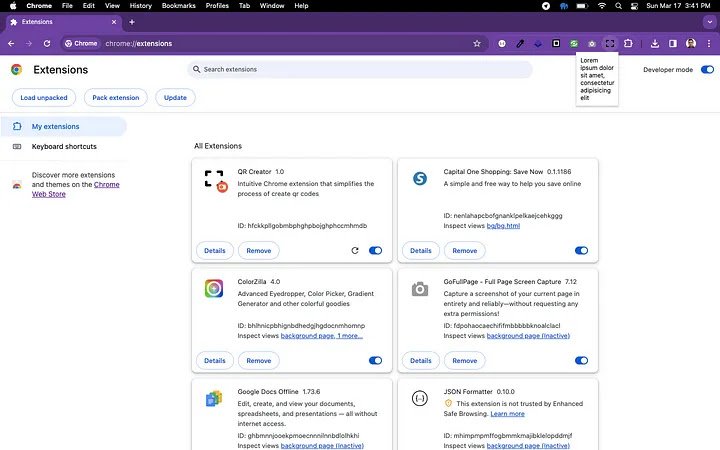Open GoFullPage camera icon in toolbar
Viewport: 720px width, 450px height.
[x=592, y=44]
